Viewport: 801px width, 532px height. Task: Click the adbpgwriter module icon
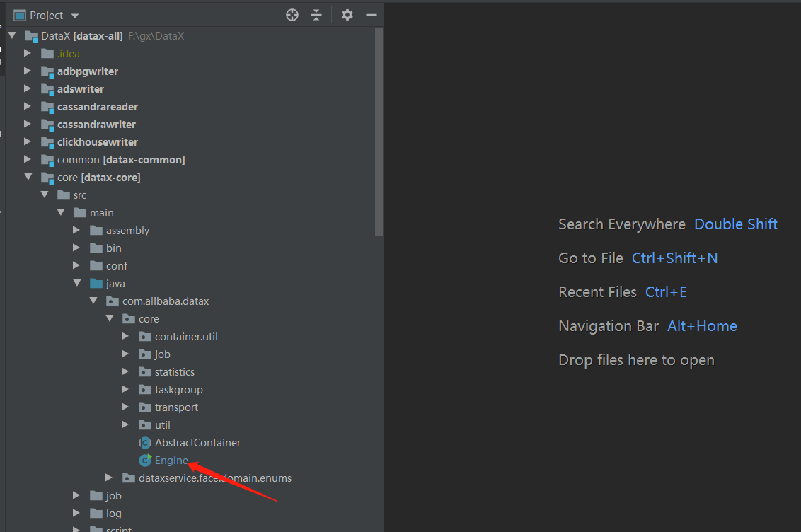pyautogui.click(x=47, y=72)
